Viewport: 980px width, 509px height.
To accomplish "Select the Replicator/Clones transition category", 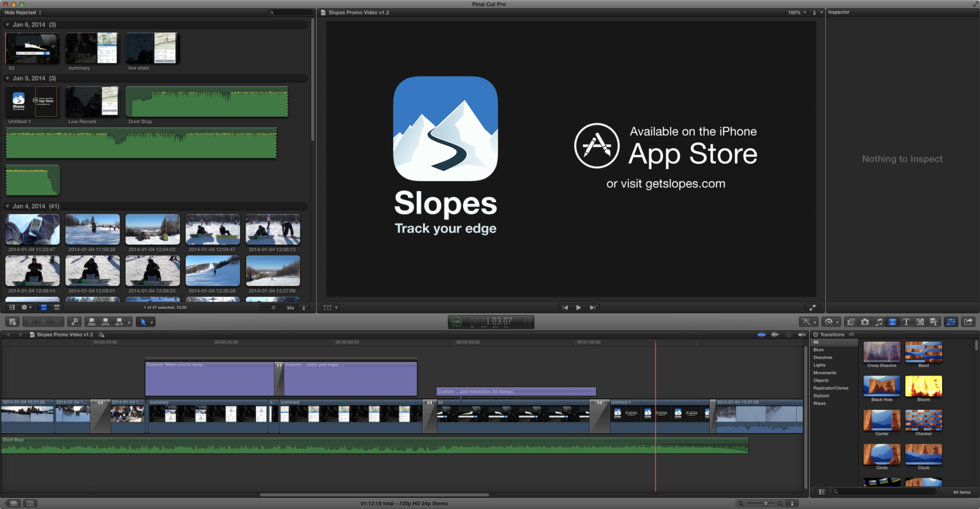I will tap(831, 388).
